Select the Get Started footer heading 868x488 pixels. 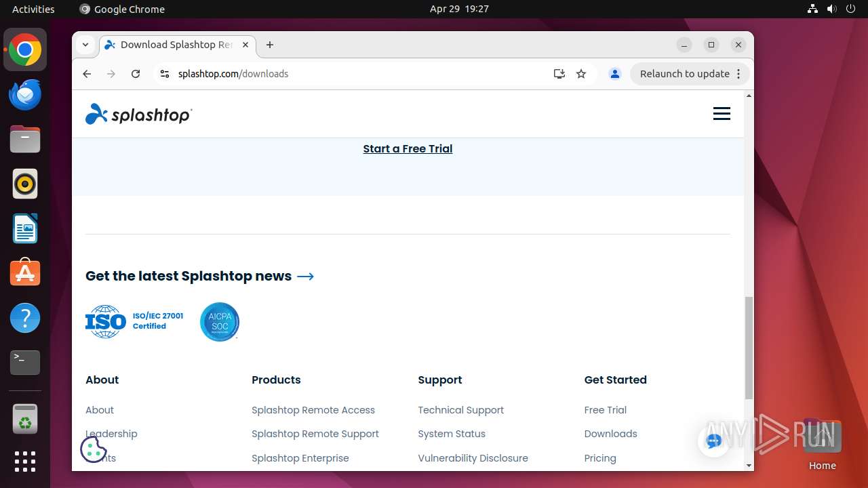[x=616, y=380]
